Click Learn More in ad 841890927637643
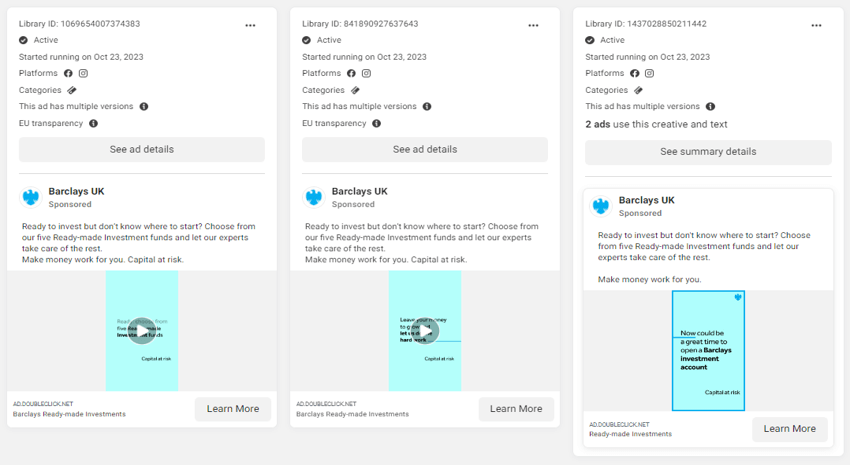Screen dimensions: 850x465 point(516,409)
